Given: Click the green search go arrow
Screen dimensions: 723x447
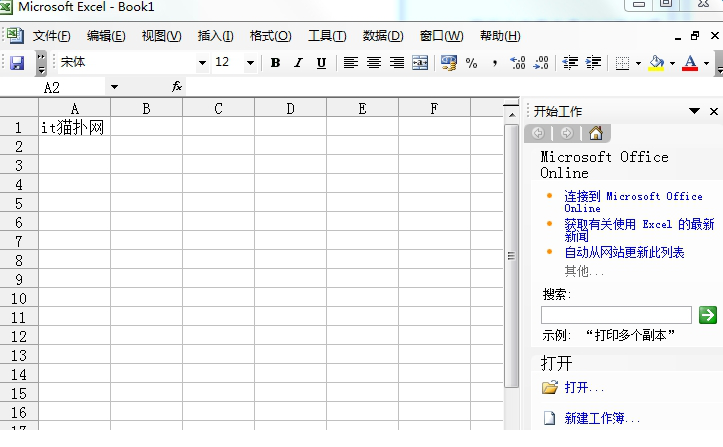Looking at the screenshot, I should [708, 315].
